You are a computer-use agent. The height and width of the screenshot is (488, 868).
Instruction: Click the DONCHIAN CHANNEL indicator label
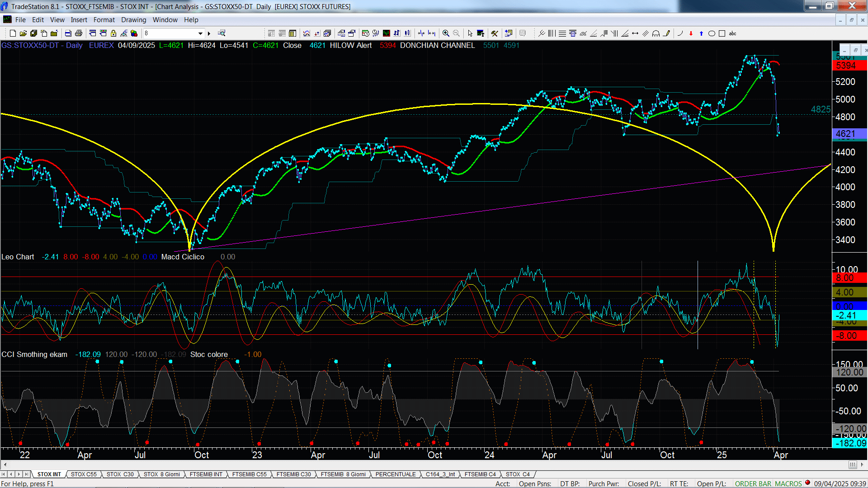pos(438,45)
